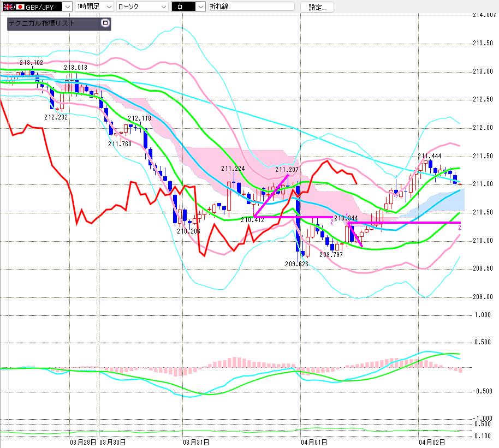
Task: Open the ローソク chart type dropdown
Action: point(163,7)
